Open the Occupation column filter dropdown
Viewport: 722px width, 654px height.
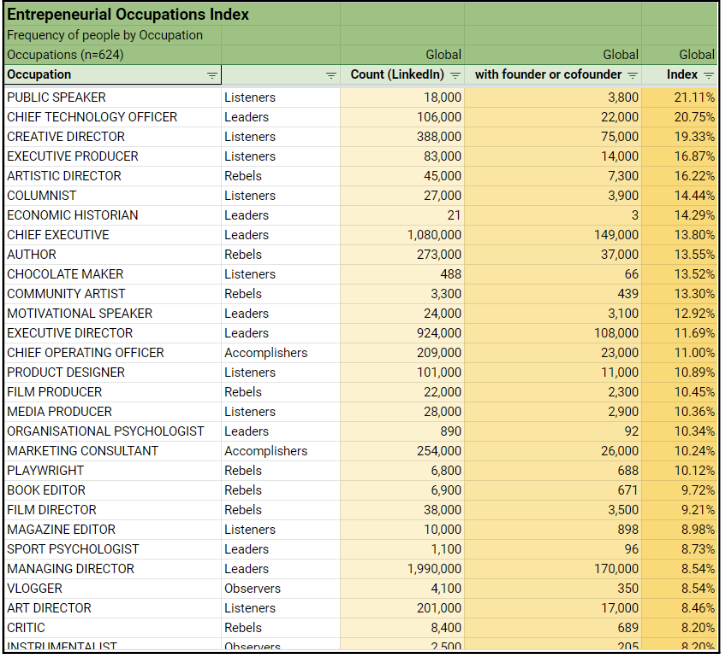[212, 76]
